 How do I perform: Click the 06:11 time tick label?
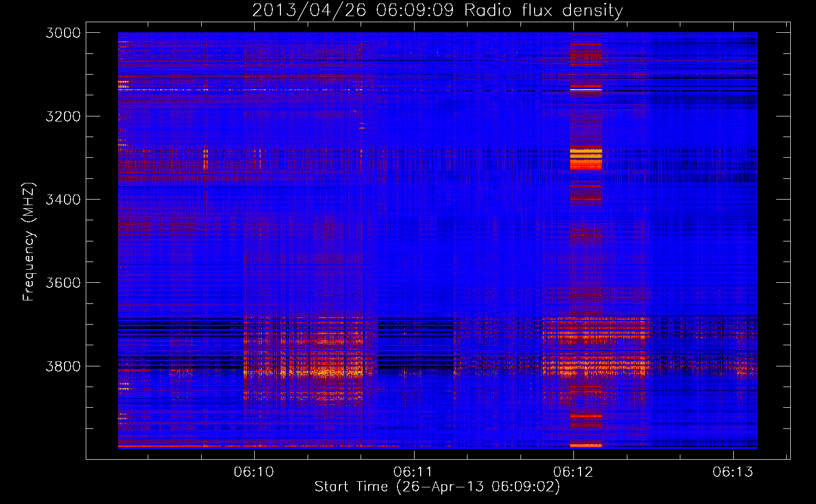pyautogui.click(x=414, y=472)
